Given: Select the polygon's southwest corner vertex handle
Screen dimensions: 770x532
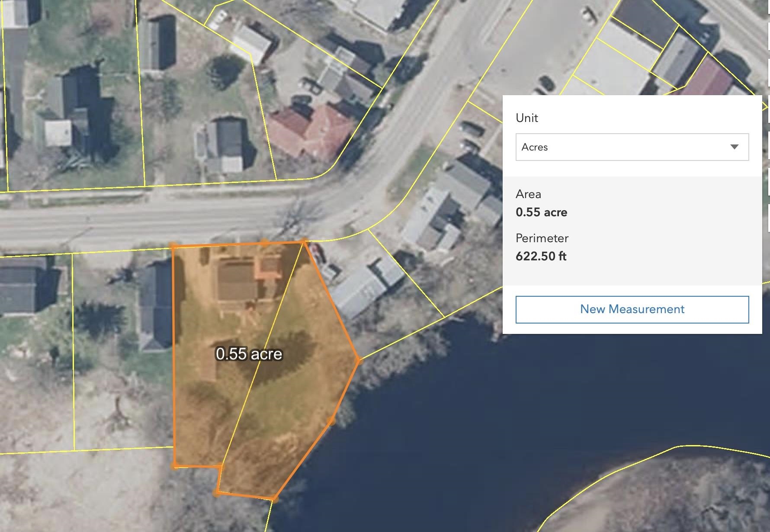Looking at the screenshot, I should click(175, 466).
